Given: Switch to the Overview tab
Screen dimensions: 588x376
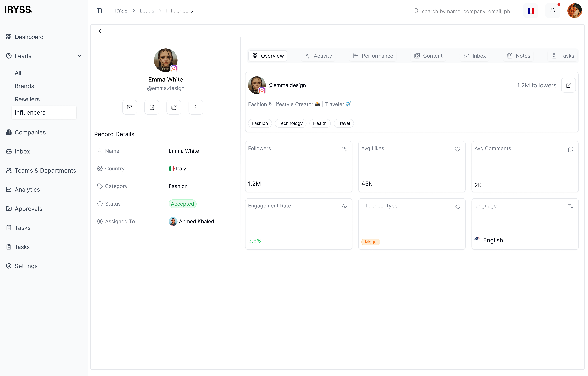Looking at the screenshot, I should coord(268,56).
